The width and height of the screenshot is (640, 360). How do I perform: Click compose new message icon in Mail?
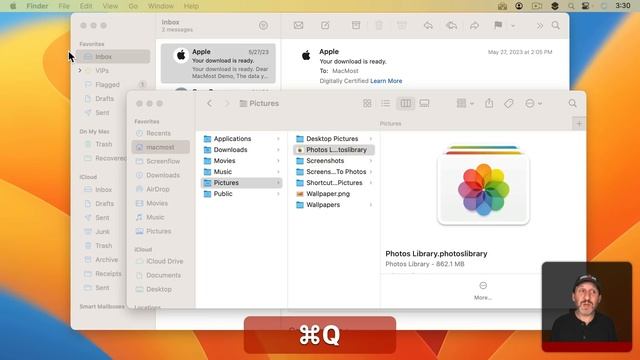coord(325,25)
